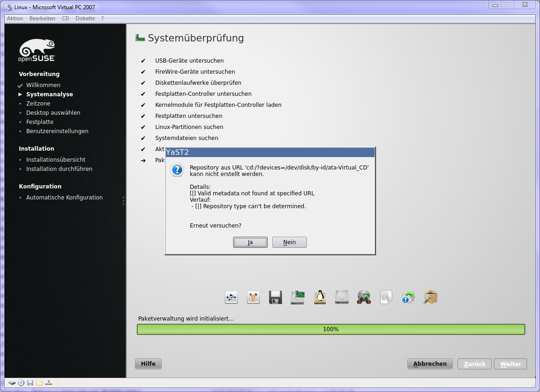Click the floppy disk probe icon
Screen dimensions: 540x392
pos(275,298)
